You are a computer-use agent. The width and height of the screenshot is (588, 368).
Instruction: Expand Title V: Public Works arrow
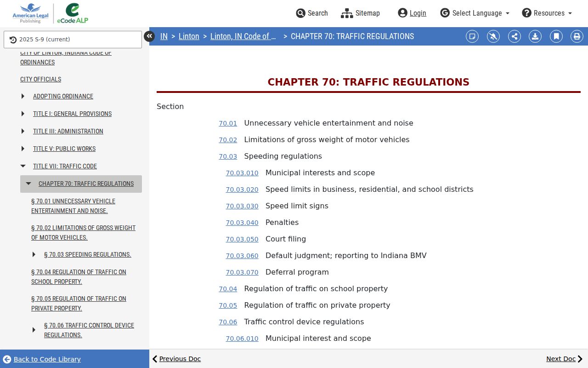pos(23,149)
